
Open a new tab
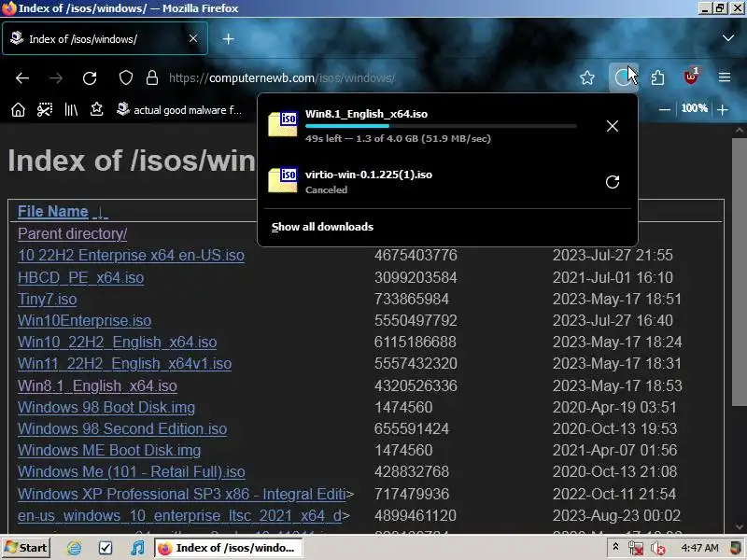click(228, 39)
